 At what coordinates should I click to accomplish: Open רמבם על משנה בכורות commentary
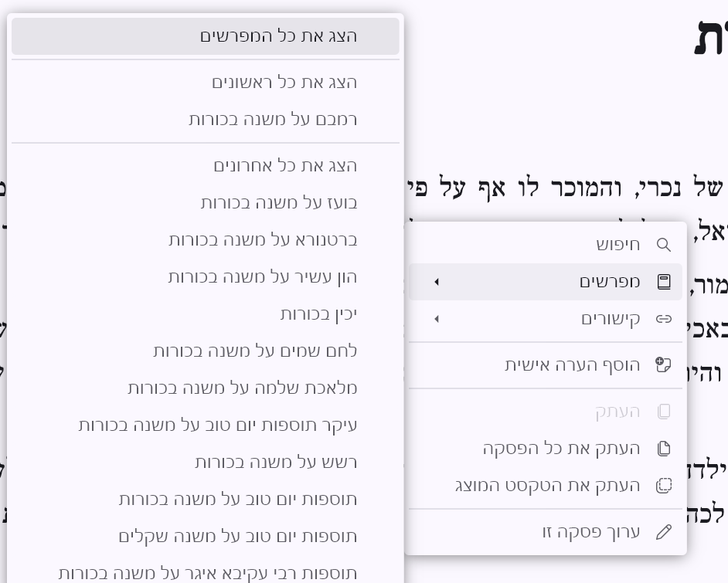273,120
